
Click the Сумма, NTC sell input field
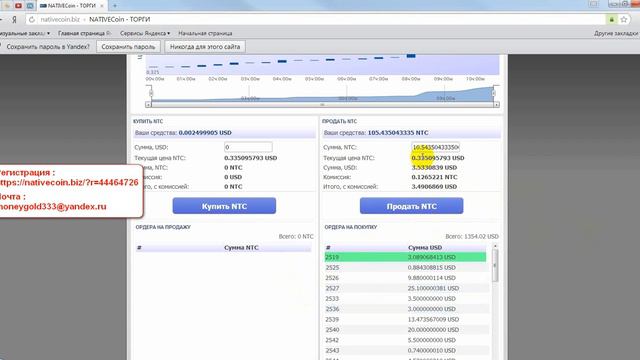(436, 147)
